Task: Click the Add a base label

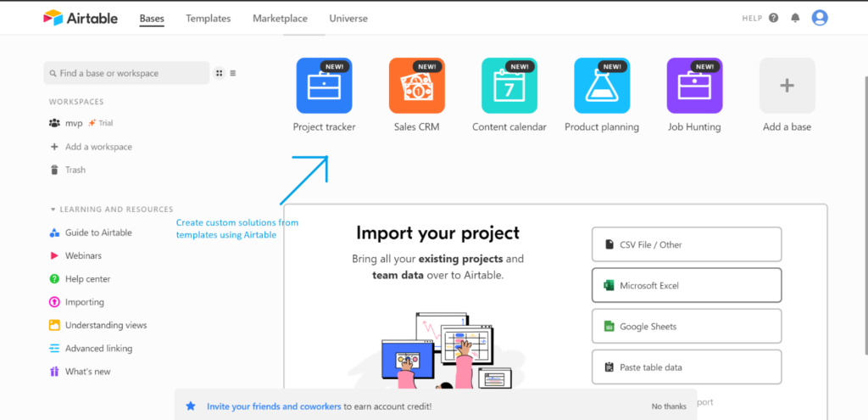Action: [x=787, y=127]
